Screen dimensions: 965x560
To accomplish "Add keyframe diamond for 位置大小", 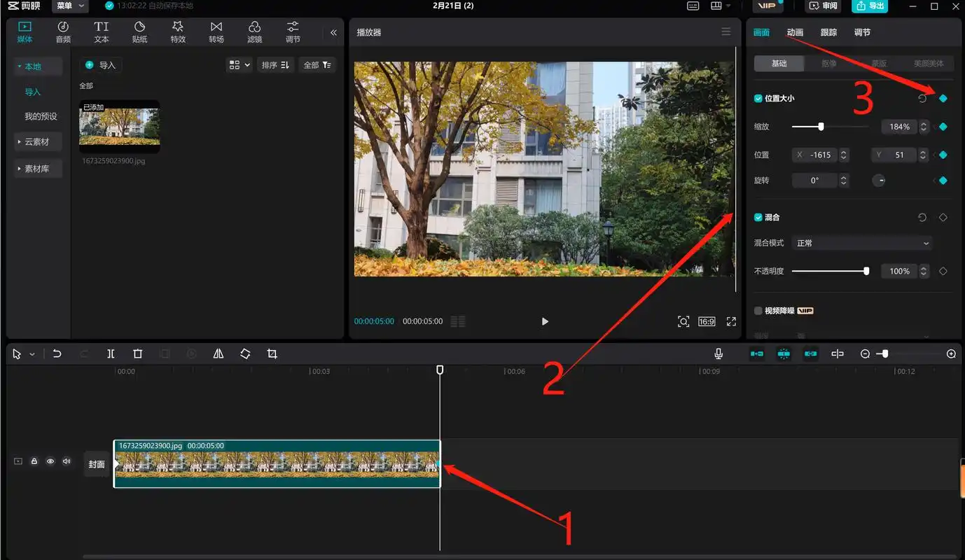I will (x=943, y=99).
